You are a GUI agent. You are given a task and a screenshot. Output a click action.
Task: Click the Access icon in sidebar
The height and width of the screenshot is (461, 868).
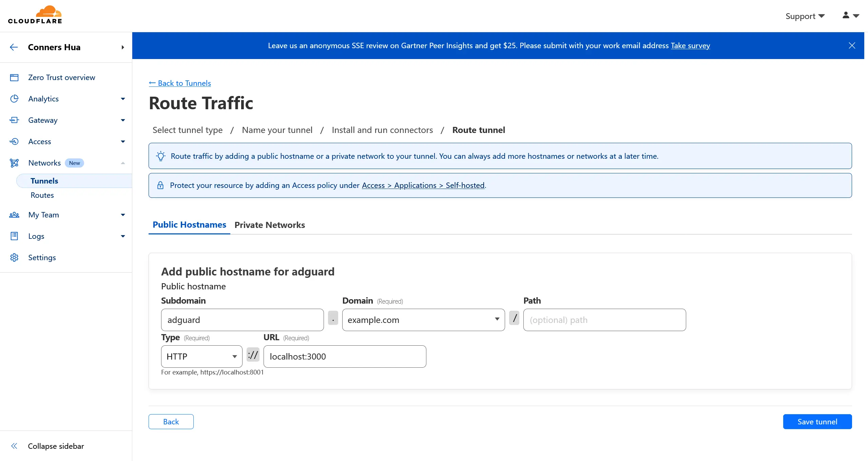tap(14, 141)
